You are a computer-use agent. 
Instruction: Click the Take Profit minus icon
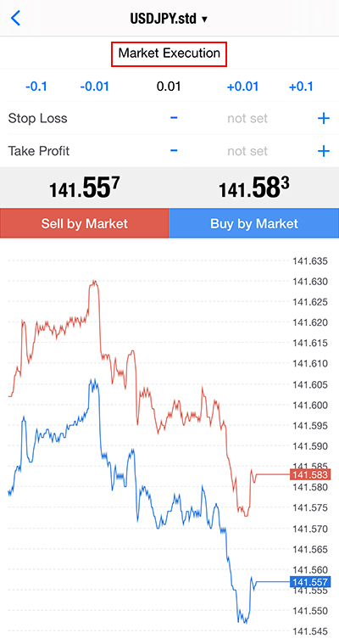click(x=174, y=151)
